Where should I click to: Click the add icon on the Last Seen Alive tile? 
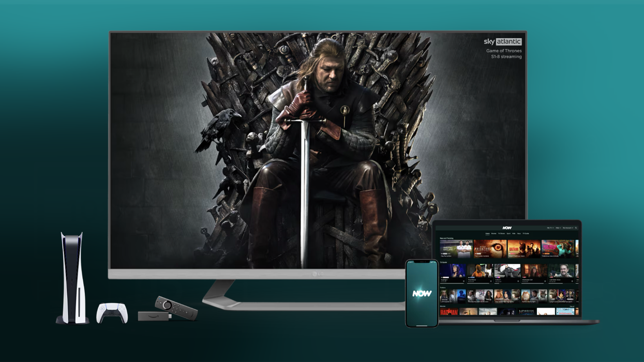coord(572,281)
